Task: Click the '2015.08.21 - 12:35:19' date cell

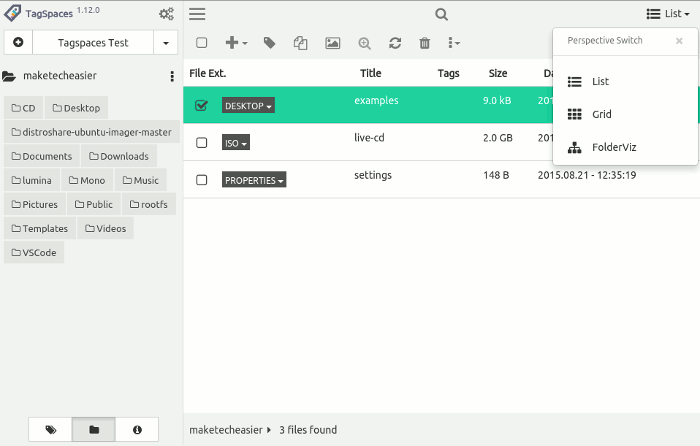Action: coord(587,175)
